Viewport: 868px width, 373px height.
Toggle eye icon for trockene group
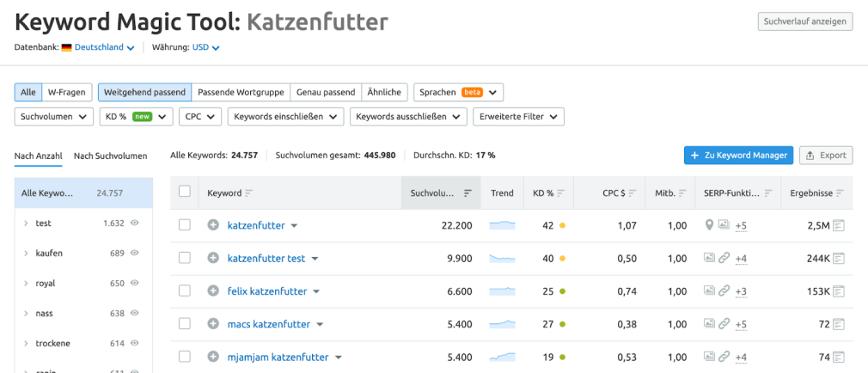tap(134, 343)
